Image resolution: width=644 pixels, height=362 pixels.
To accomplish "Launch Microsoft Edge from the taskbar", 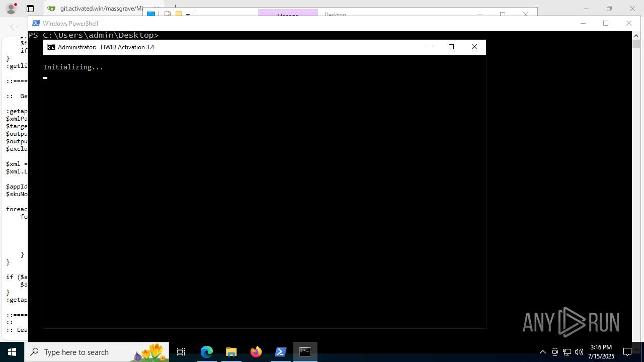I will pyautogui.click(x=207, y=352).
